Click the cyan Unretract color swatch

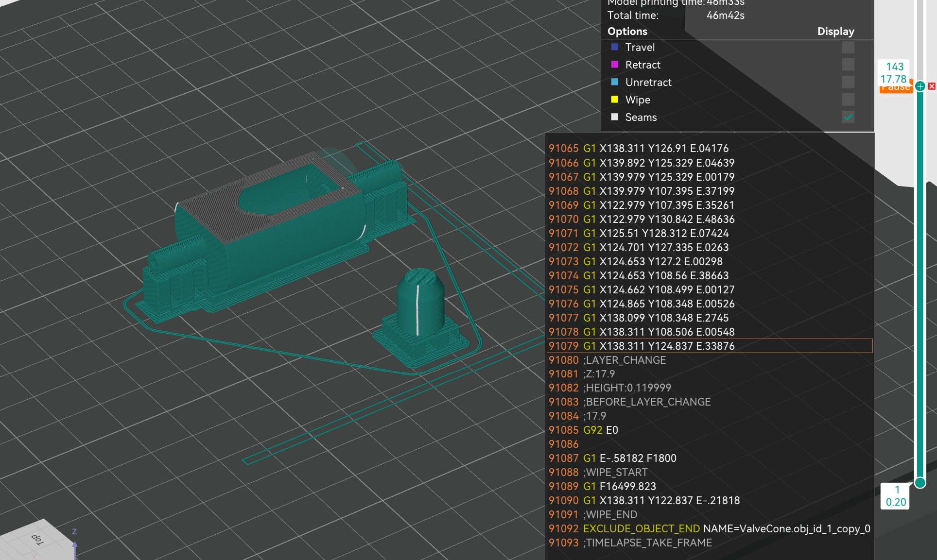click(615, 82)
